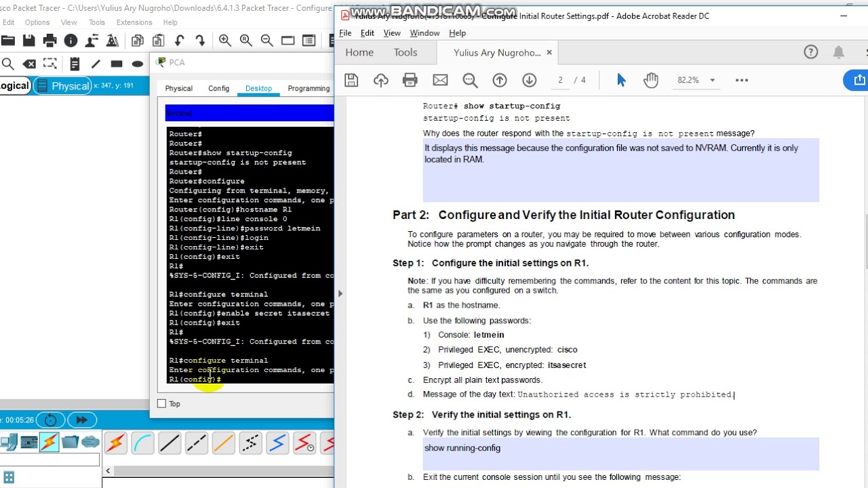The height and width of the screenshot is (488, 868).
Task: Select the Delete tool in Packet Tracer
Action: (x=29, y=64)
